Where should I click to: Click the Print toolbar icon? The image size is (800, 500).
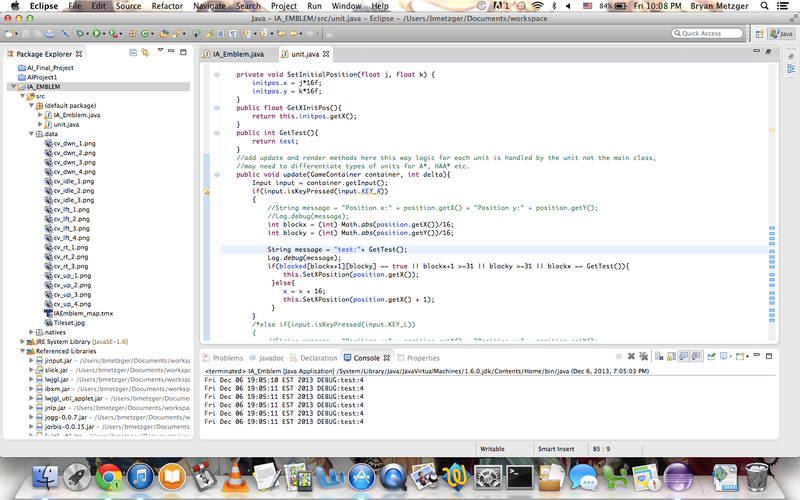[x=50, y=34]
